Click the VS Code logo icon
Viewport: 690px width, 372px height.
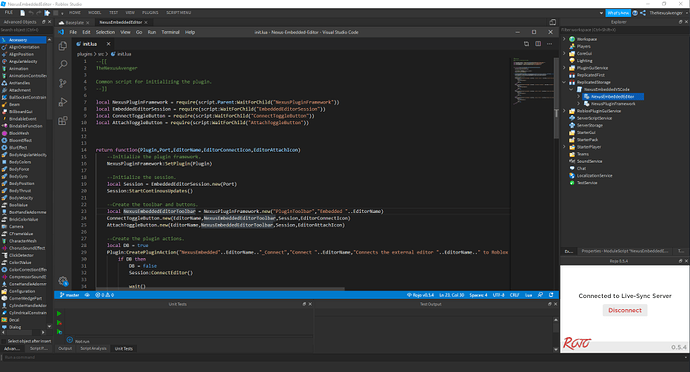click(61, 32)
